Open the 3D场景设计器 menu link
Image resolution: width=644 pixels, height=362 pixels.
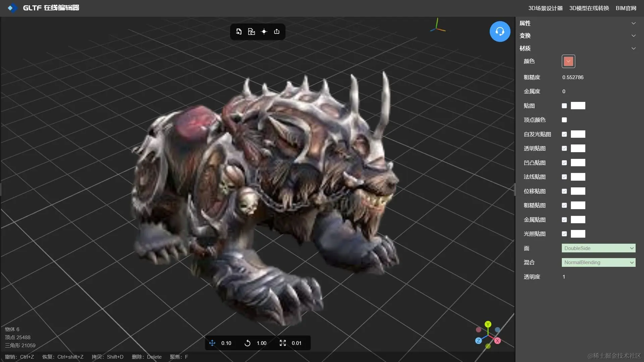545,8
